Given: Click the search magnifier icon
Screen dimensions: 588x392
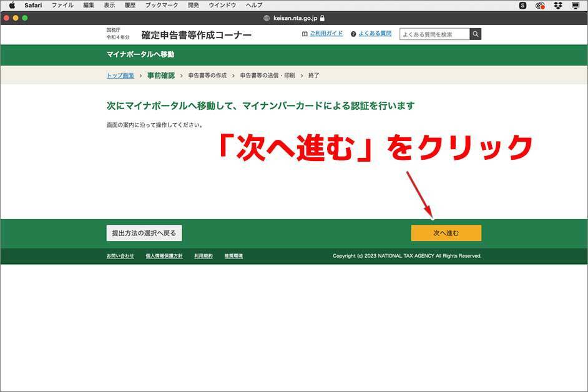Looking at the screenshot, I should pos(476,34).
